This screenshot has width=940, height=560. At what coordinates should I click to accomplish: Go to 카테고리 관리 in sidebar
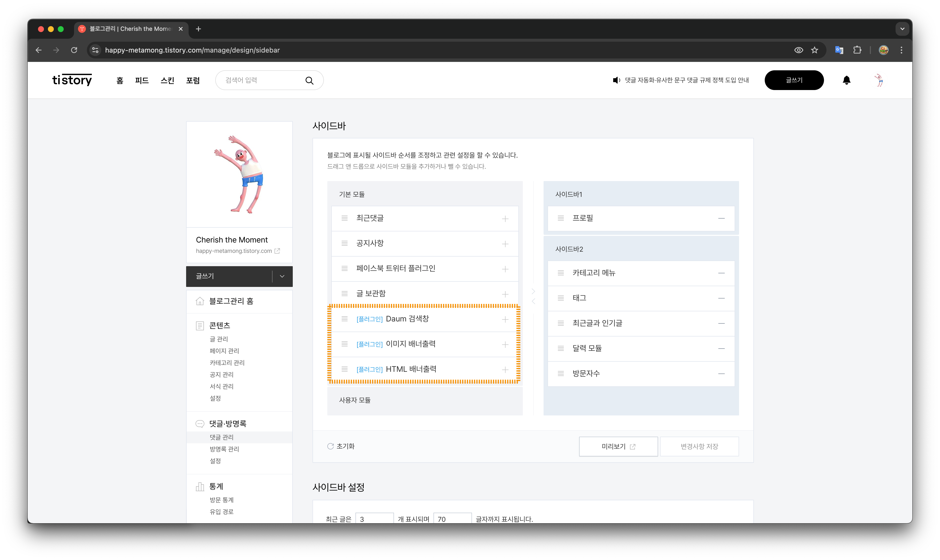[x=227, y=363]
